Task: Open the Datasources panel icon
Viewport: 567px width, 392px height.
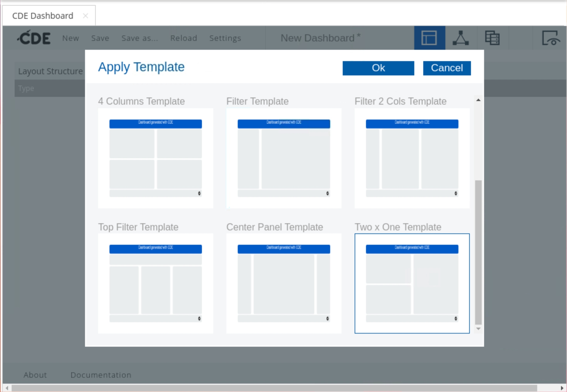Action: pos(492,38)
